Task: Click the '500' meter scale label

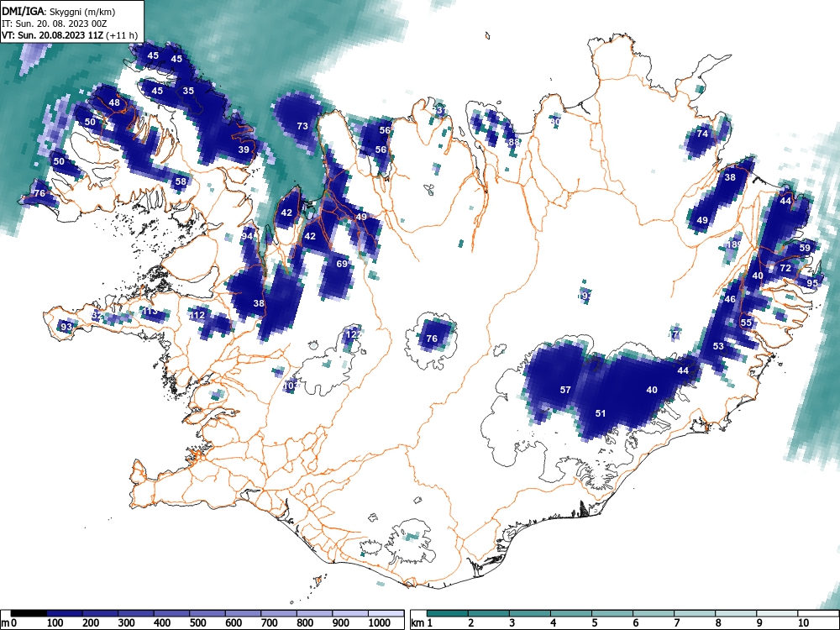Action: pyautogui.click(x=198, y=623)
